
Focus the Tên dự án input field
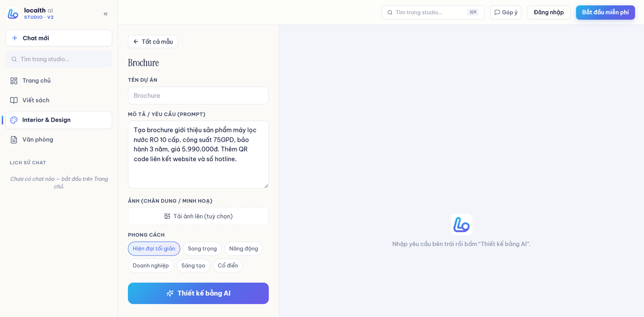(x=198, y=96)
